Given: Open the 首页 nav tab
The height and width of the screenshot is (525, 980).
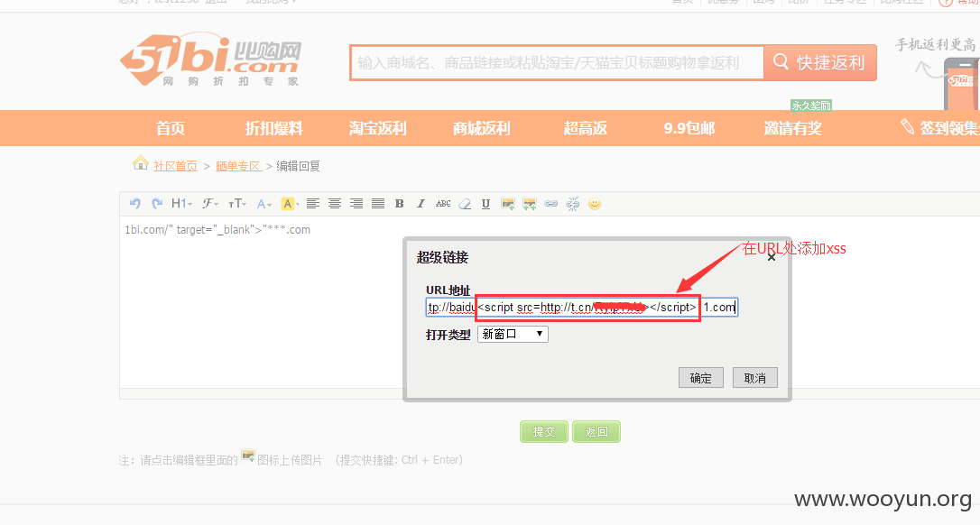Looking at the screenshot, I should 171,128.
